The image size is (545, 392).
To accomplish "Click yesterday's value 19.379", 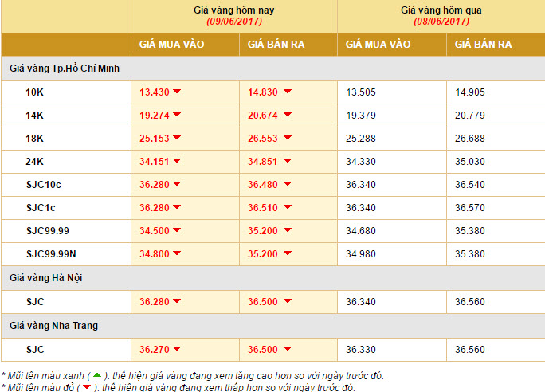I will 361,116.
